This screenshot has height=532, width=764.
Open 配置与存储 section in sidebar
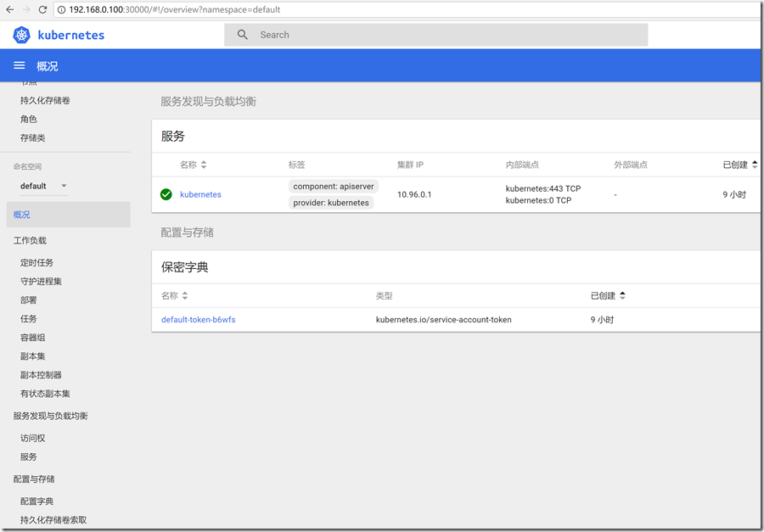[x=34, y=479]
